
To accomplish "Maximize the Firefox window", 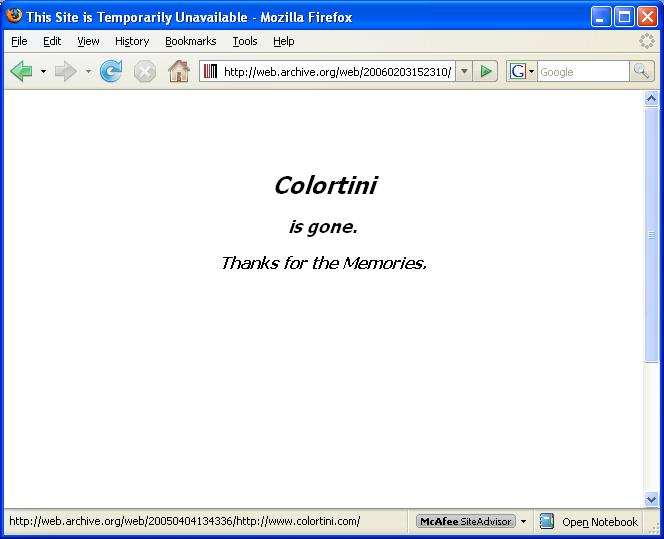I will tap(624, 17).
